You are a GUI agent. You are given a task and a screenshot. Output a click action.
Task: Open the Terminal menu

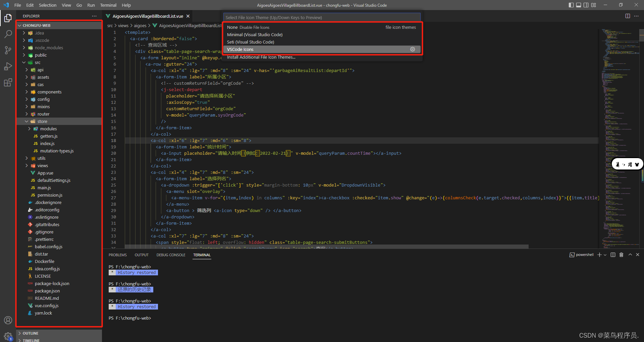[x=108, y=5]
